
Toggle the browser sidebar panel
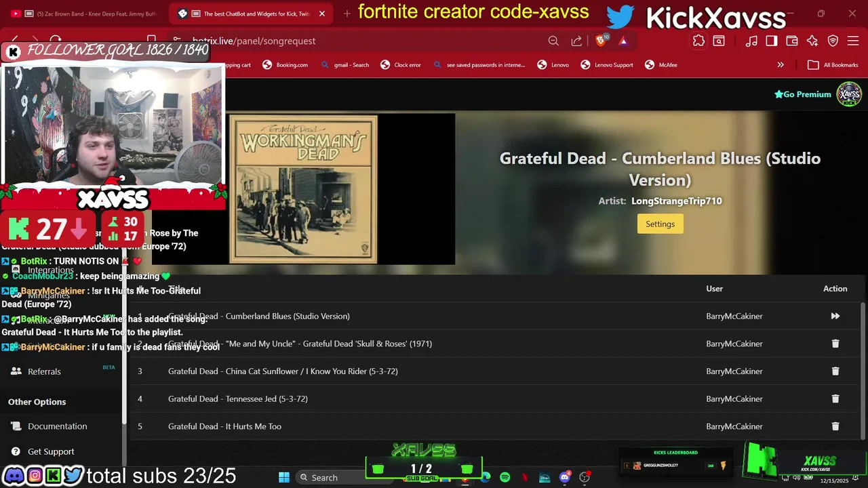pos(772,41)
